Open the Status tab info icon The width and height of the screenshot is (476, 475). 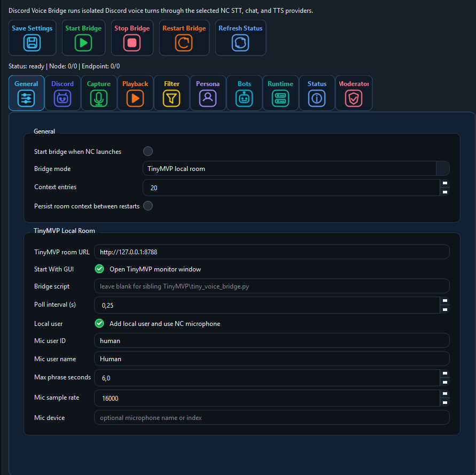coord(317,98)
